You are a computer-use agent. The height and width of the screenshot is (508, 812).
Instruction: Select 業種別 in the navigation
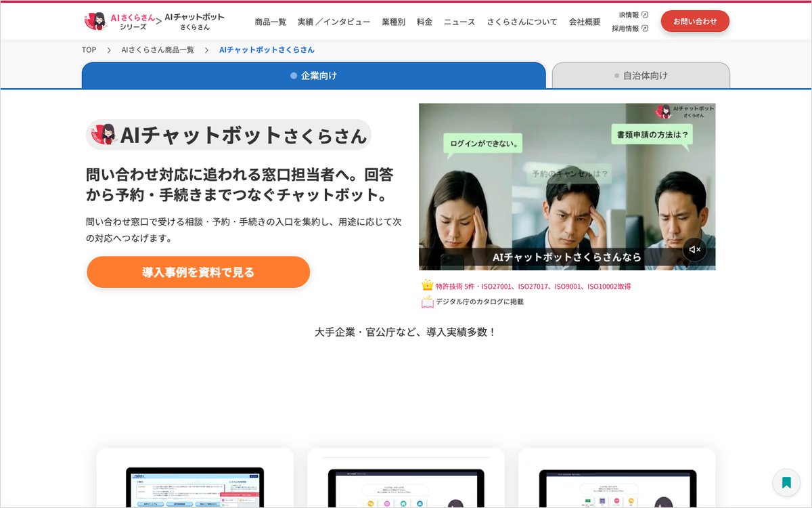click(393, 22)
